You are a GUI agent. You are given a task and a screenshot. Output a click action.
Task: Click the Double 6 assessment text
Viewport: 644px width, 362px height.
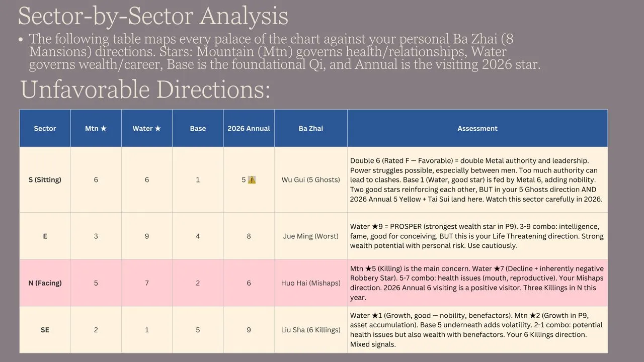[476, 179]
